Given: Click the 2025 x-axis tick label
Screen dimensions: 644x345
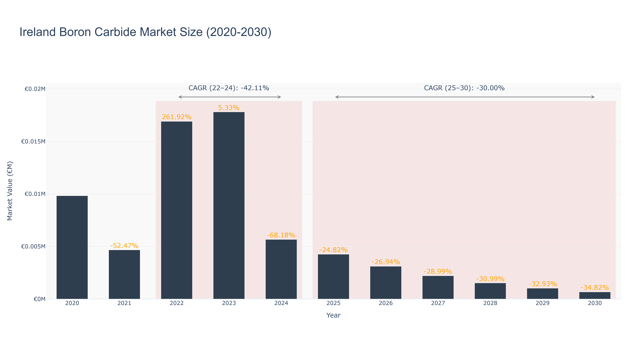Looking at the screenshot, I should 333,303.
